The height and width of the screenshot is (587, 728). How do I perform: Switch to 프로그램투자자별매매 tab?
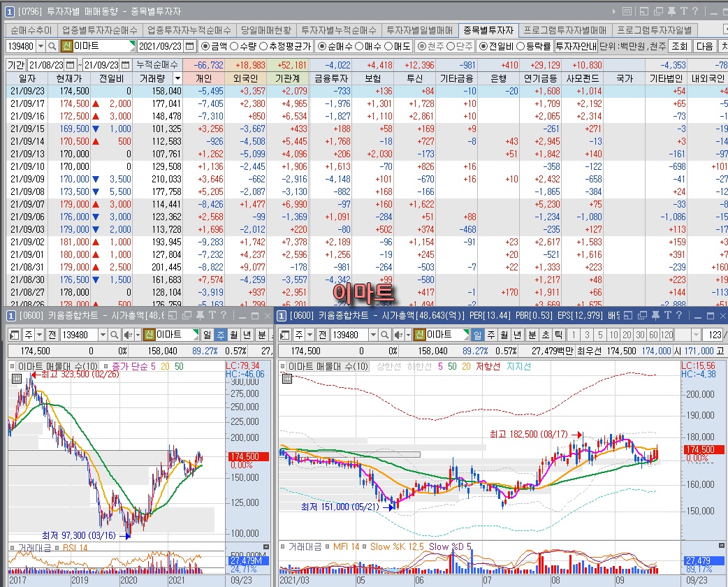point(565,30)
